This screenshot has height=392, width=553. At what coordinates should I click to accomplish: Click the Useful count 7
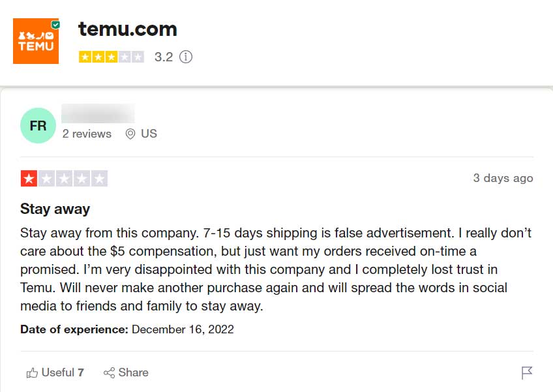pyautogui.click(x=81, y=372)
